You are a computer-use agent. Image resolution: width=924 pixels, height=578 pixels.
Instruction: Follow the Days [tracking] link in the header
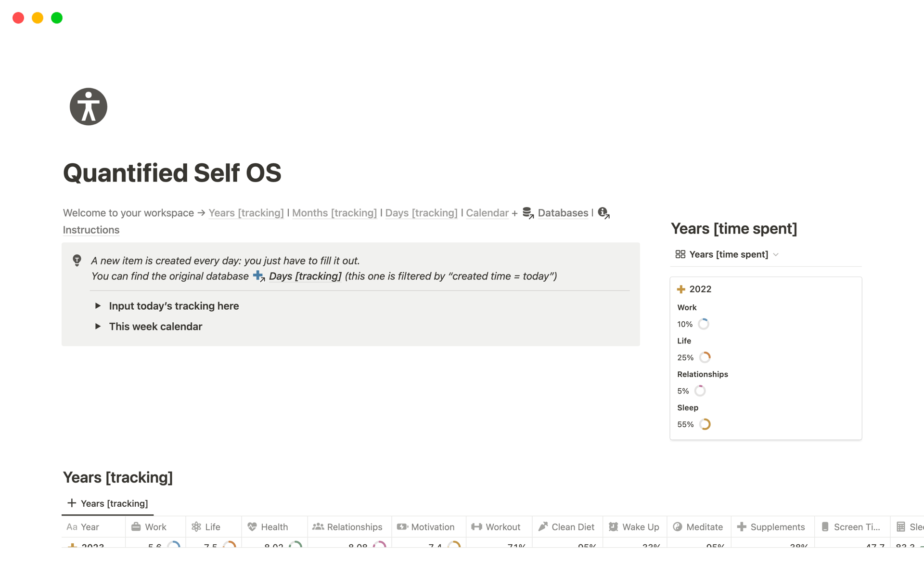tap(421, 213)
